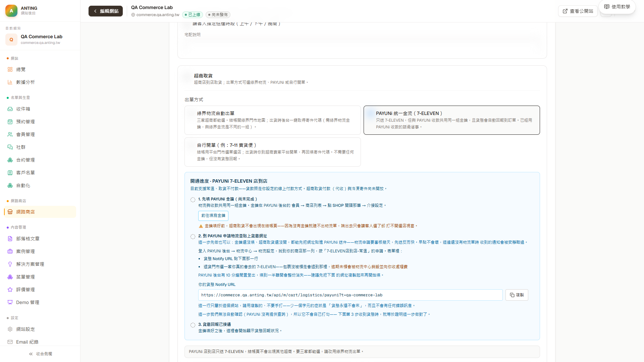
Task: Click the sidebar QA Commerce Lab site name
Action: 42,37
